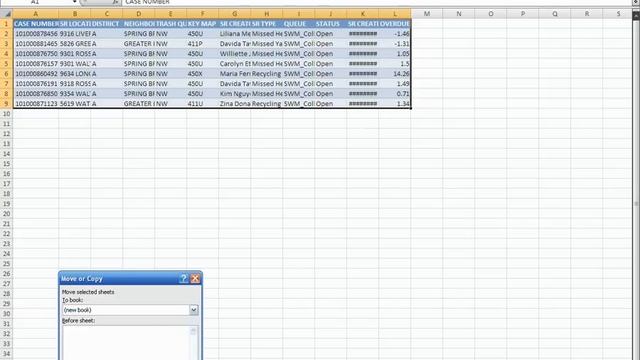
Task: Click overdue value -1.31
Action: (395, 44)
